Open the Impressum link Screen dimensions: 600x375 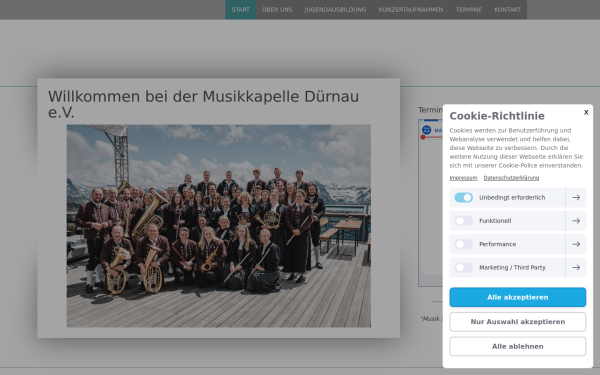coord(463,178)
